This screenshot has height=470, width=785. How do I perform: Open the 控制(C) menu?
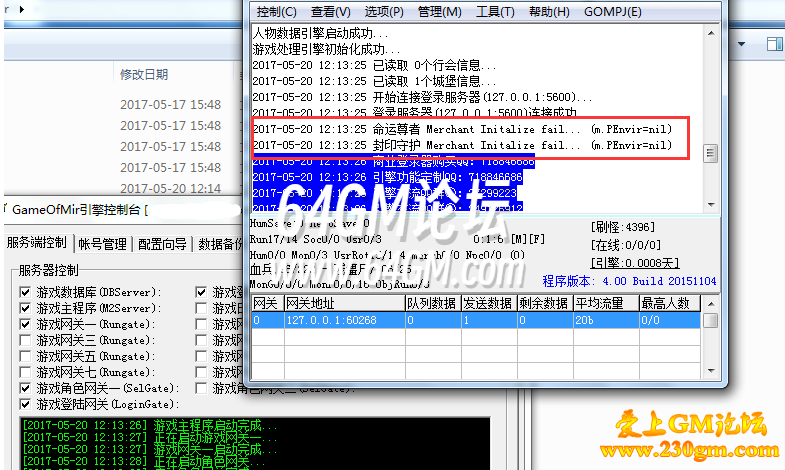click(x=276, y=12)
